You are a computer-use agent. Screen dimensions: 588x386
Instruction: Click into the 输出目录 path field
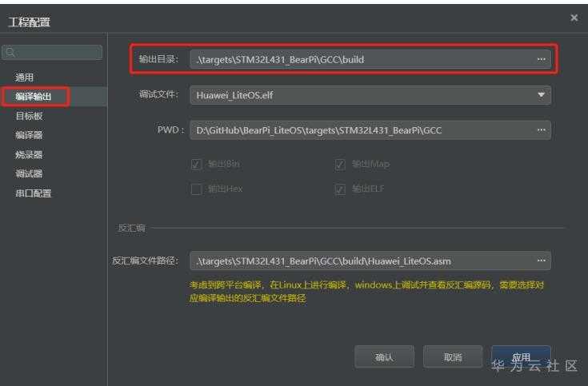pos(370,59)
